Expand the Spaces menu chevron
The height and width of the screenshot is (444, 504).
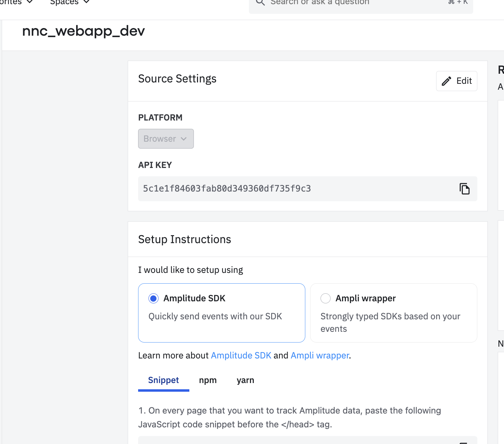87,2
